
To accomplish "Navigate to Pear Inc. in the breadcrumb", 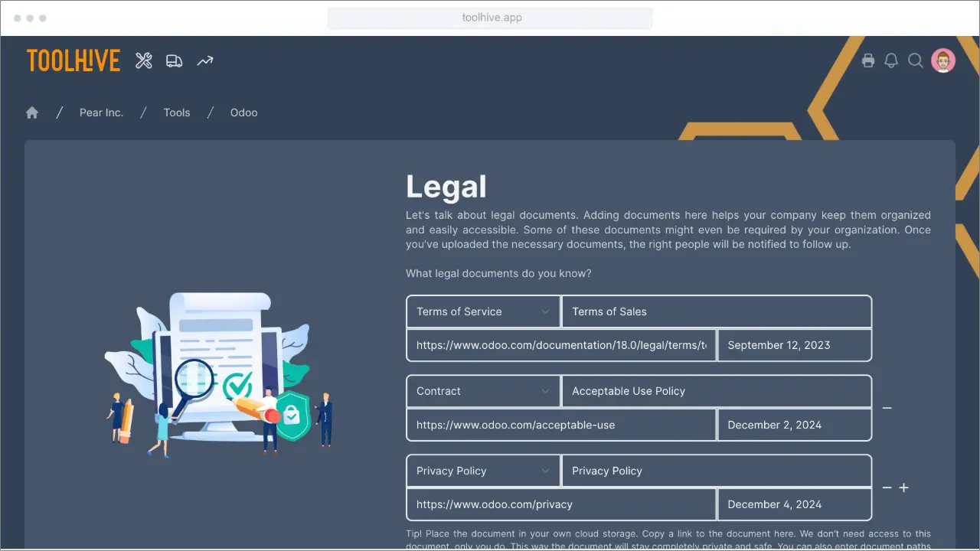I will coord(101,112).
